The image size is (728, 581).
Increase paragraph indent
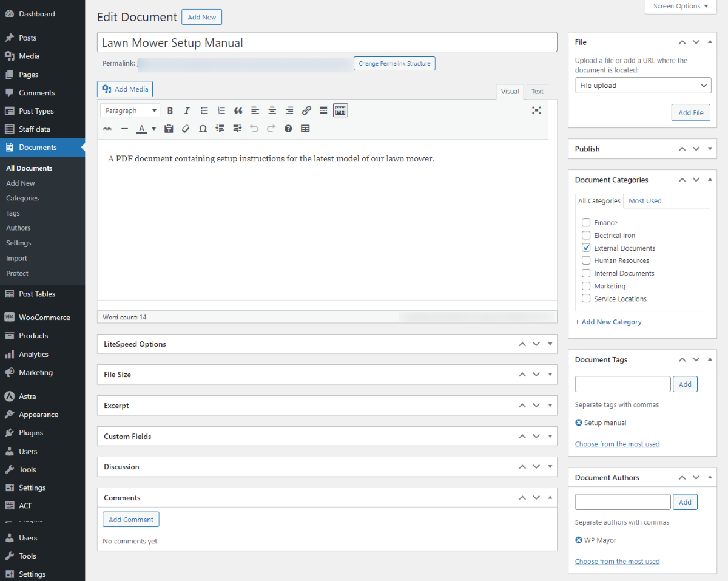click(x=237, y=129)
